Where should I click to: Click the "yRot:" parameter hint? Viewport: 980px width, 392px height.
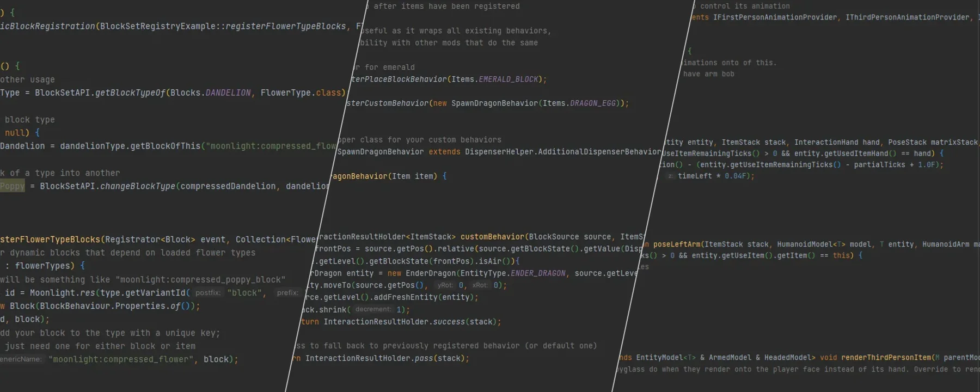[x=445, y=285]
